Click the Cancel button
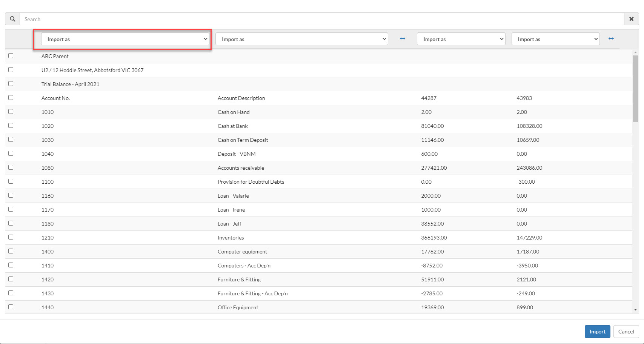 click(x=626, y=332)
